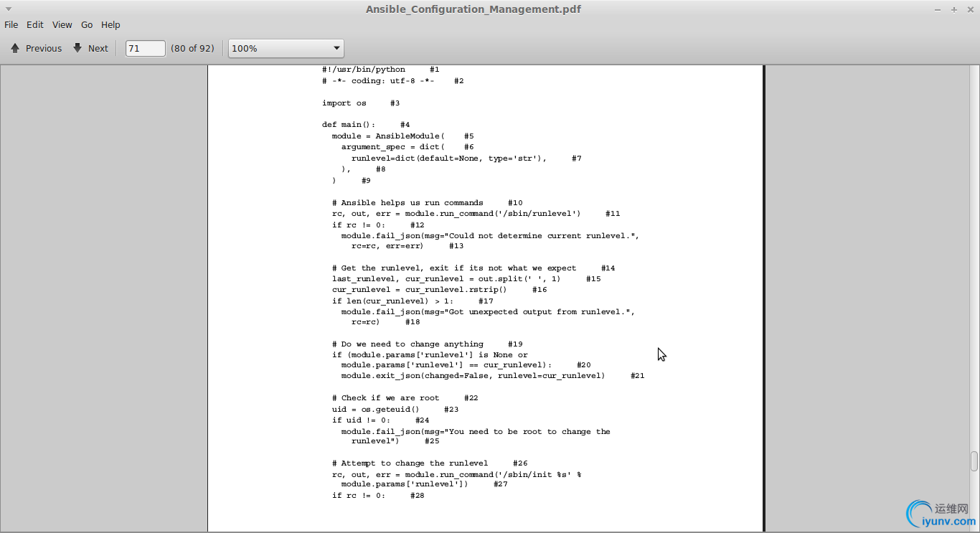Click the vertical scrollbar thumb

[974, 461]
